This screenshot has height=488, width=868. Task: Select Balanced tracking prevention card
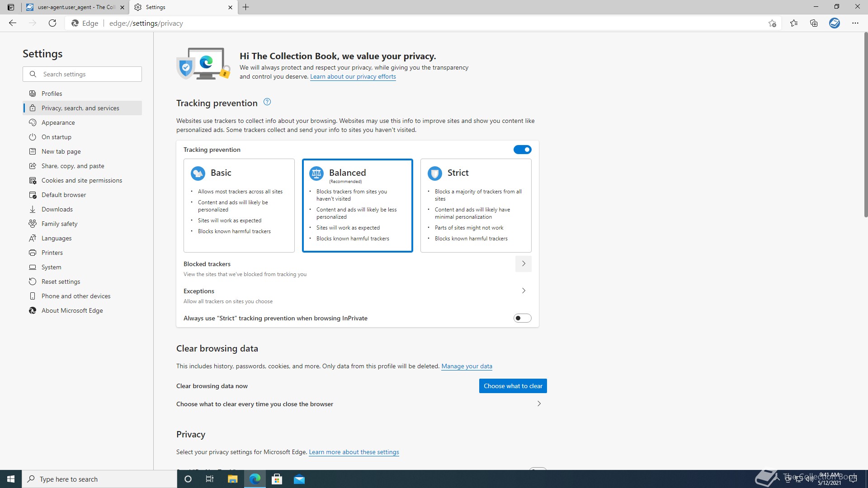358,206
